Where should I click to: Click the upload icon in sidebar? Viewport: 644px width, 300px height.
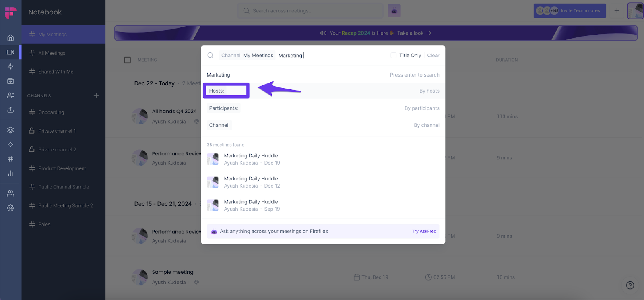pyautogui.click(x=10, y=110)
